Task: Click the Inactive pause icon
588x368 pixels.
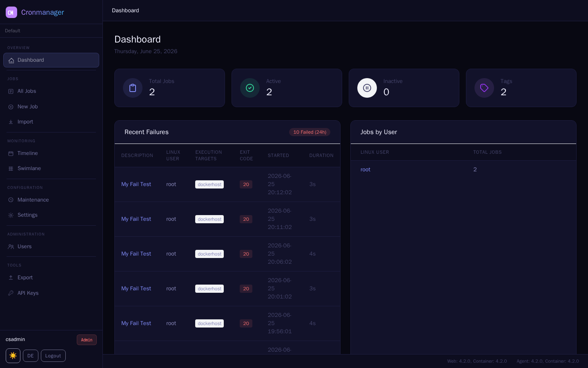Action: click(367, 88)
